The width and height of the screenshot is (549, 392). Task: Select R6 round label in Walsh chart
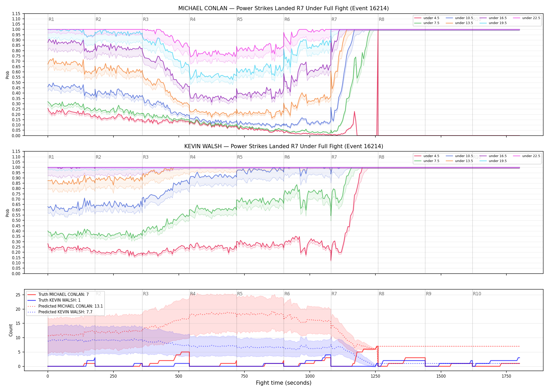point(287,157)
